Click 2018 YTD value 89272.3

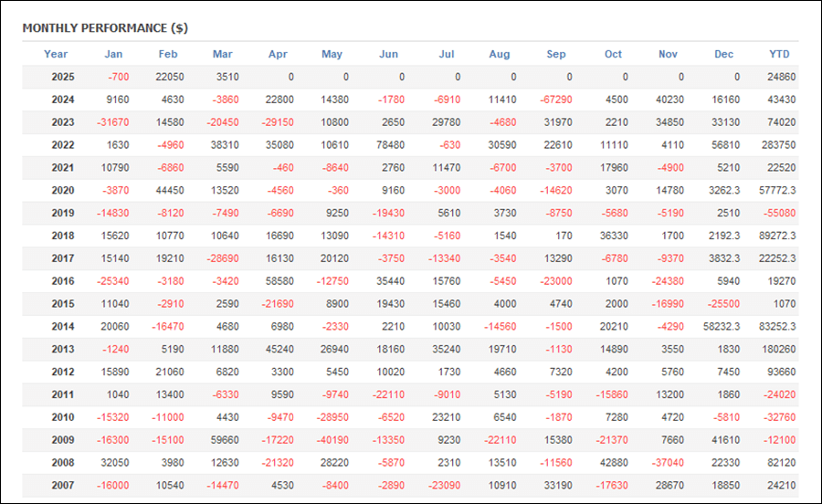coord(777,236)
